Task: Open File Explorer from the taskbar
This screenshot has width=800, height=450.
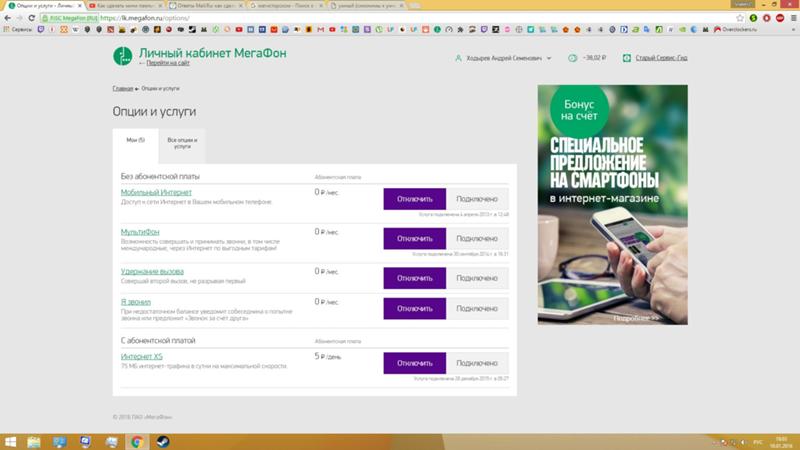Action: tap(34, 442)
